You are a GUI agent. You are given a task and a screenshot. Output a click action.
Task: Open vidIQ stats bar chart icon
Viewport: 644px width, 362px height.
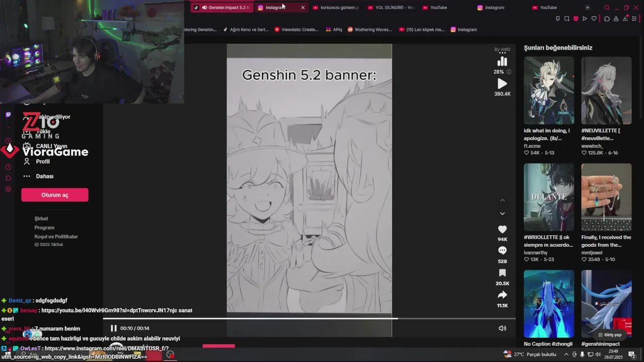pyautogui.click(x=502, y=61)
